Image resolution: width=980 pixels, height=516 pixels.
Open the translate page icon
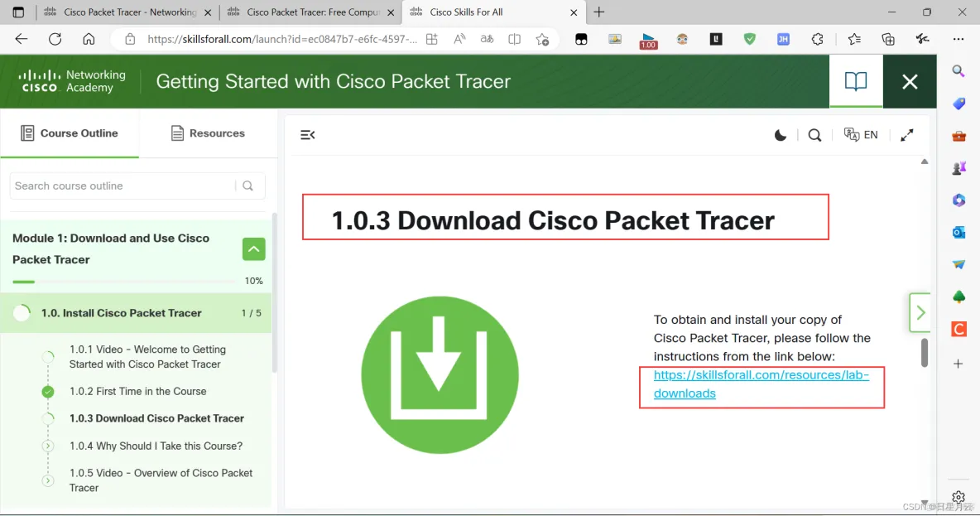pyautogui.click(x=487, y=39)
